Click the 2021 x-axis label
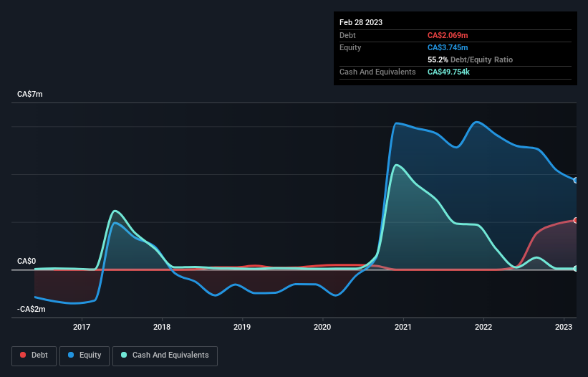The image size is (588, 377). 403,327
